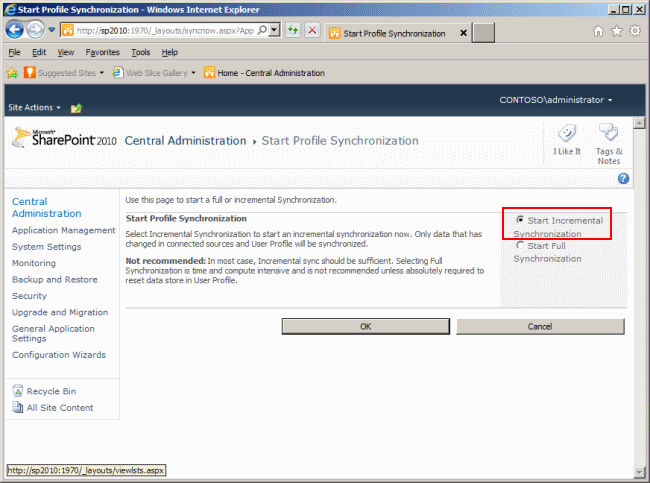
Task: Click the Internet Explorer title bar icon
Action: (10, 9)
